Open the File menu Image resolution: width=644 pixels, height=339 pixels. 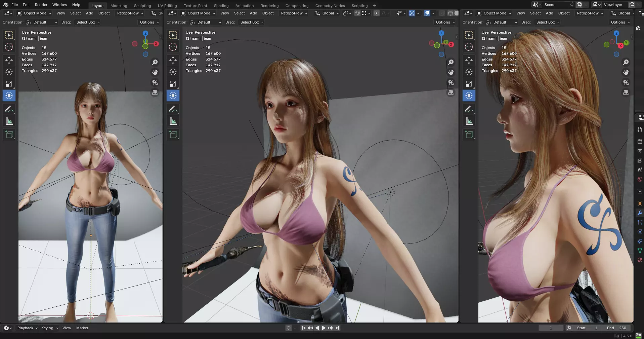(14, 5)
